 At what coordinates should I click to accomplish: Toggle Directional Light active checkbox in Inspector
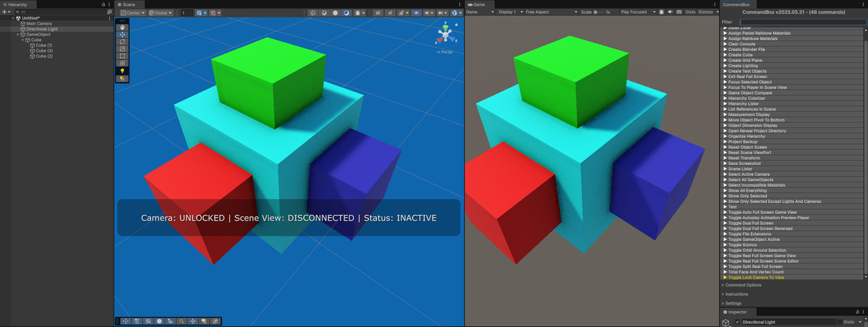point(737,321)
